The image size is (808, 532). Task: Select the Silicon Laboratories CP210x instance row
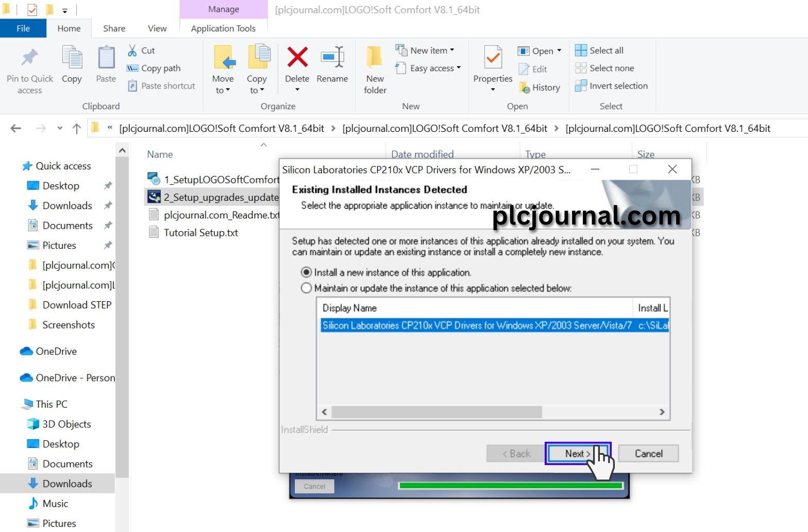[x=495, y=325]
